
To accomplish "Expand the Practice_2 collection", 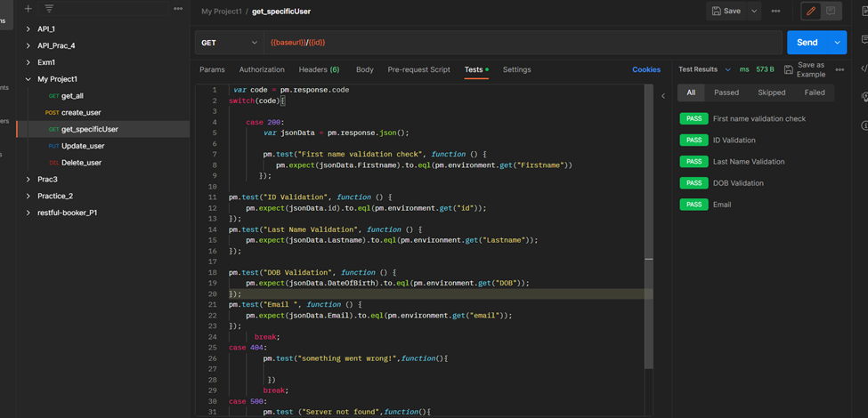I will click(x=28, y=196).
